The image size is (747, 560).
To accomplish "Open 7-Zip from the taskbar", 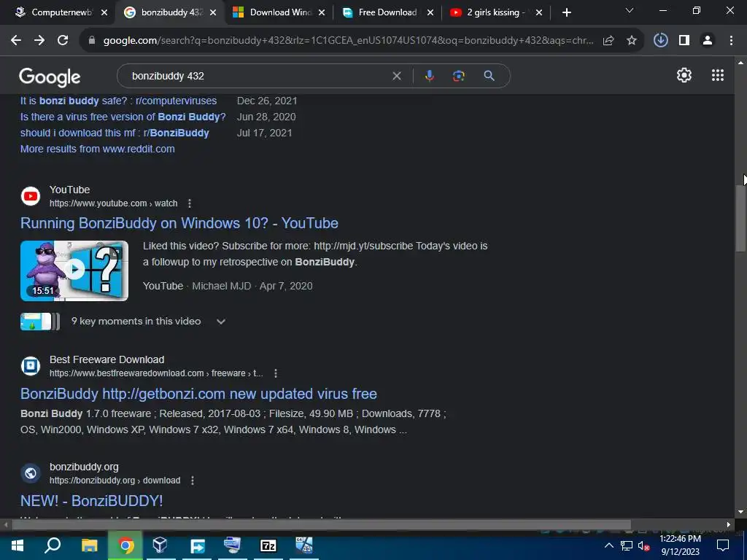I will tap(268, 545).
